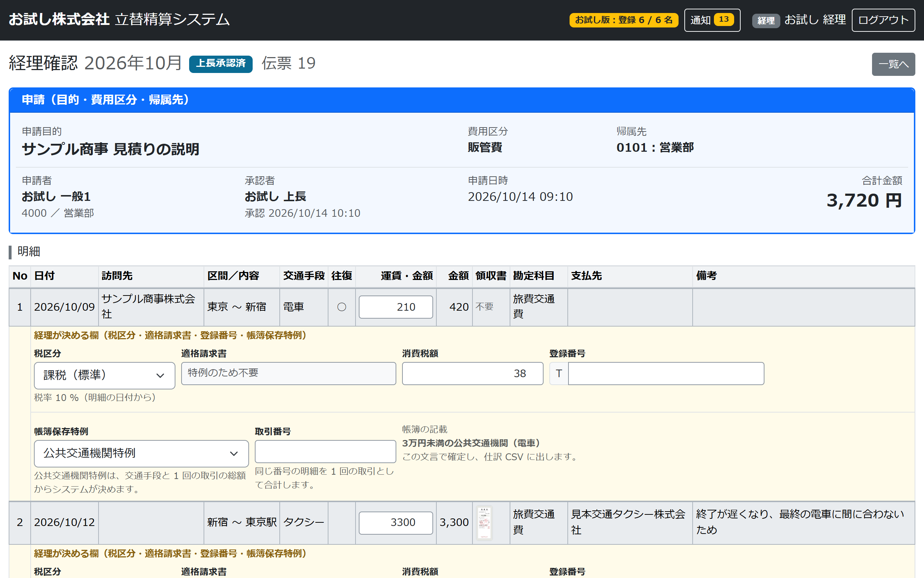
Task: Click the purpose サンプル商事 見積りの説明
Action: (110, 149)
